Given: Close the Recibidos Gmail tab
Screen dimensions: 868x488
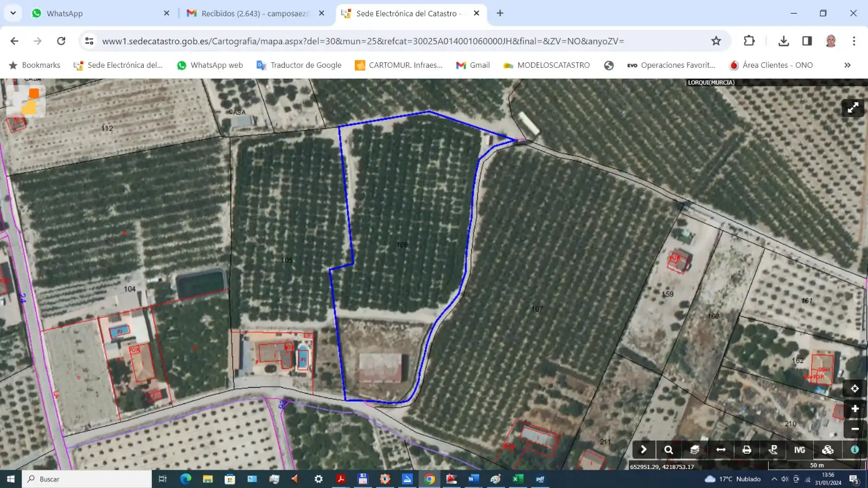Looking at the screenshot, I should 321,13.
